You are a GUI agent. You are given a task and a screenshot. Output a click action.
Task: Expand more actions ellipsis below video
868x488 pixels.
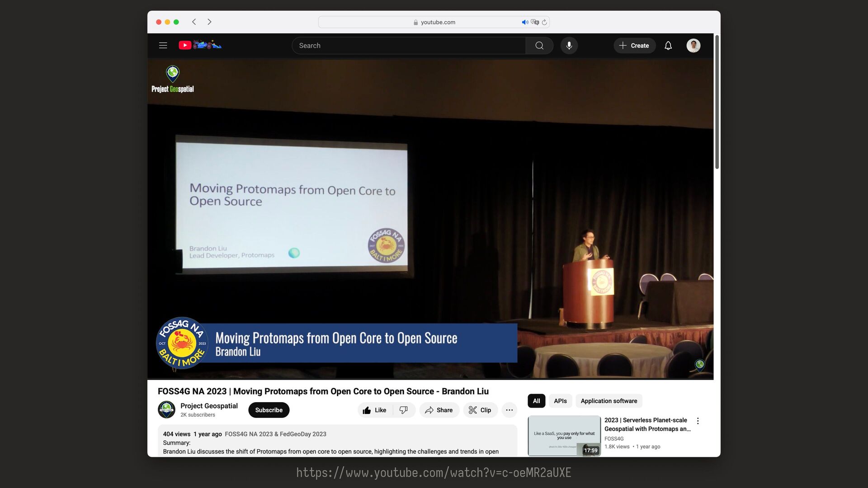click(x=509, y=410)
